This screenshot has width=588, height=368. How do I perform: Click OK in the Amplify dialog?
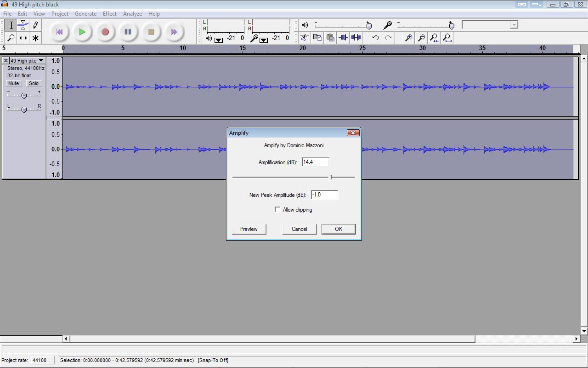point(339,229)
